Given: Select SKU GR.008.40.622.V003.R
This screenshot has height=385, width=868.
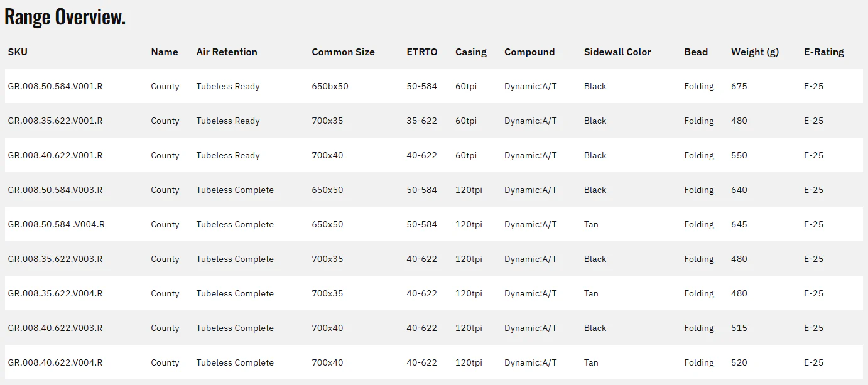Looking at the screenshot, I should point(55,328).
